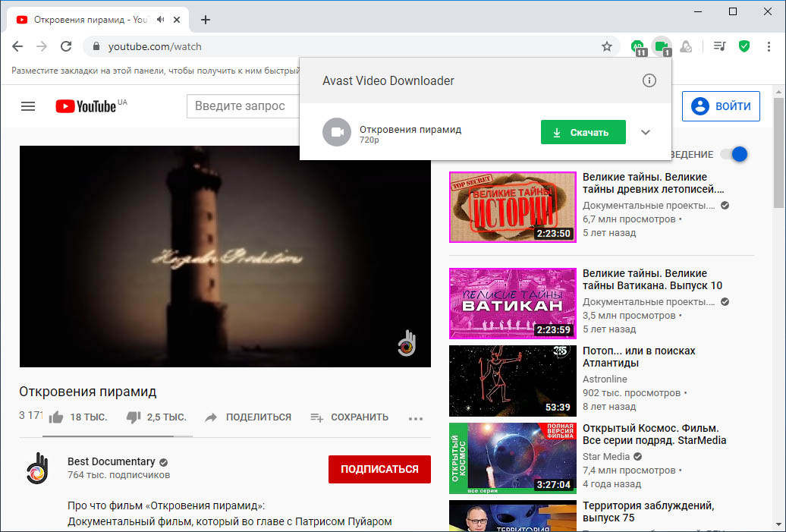Image resolution: width=786 pixels, height=532 pixels.
Task: Open the Avast Video Downloader extension icon
Action: click(662, 46)
